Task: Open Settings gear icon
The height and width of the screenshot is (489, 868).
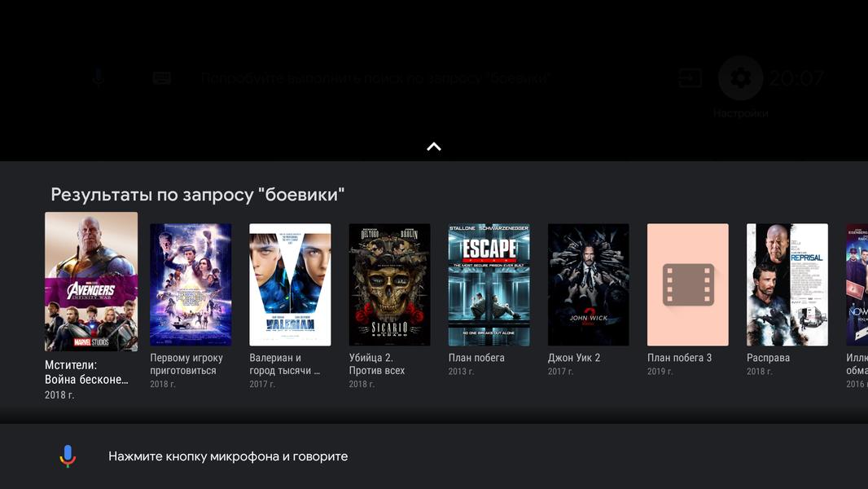Action: (x=740, y=78)
